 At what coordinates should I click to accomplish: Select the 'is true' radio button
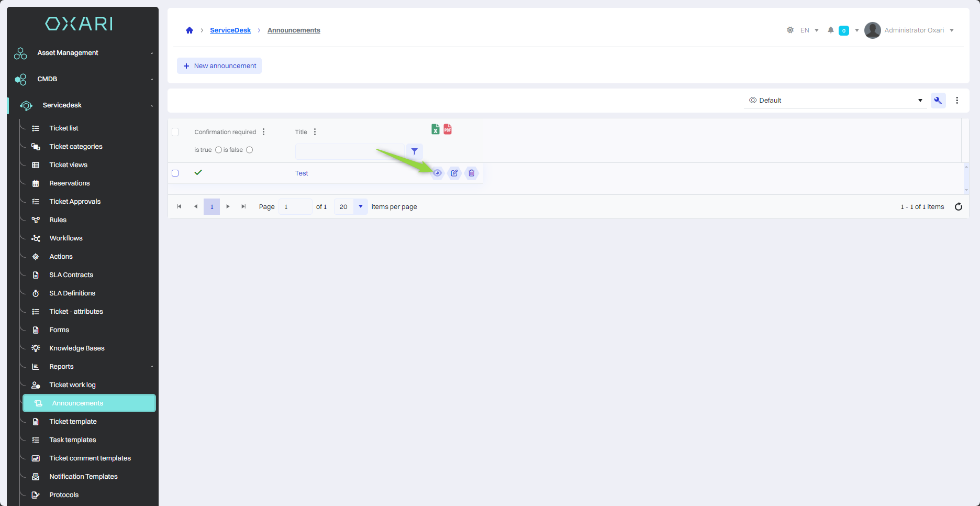pyautogui.click(x=218, y=150)
